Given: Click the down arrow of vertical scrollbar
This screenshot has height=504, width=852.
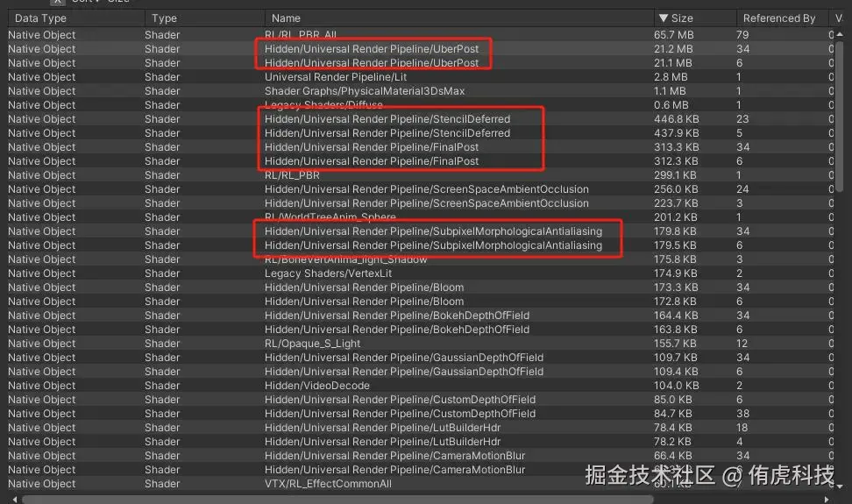Looking at the screenshot, I should [x=840, y=486].
